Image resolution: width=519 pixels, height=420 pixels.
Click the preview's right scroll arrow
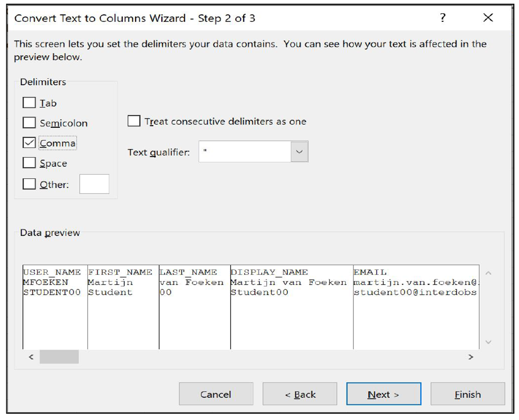coord(471,357)
